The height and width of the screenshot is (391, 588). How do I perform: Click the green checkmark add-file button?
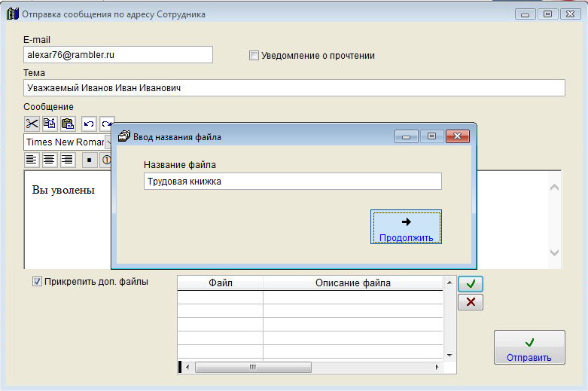tap(471, 284)
